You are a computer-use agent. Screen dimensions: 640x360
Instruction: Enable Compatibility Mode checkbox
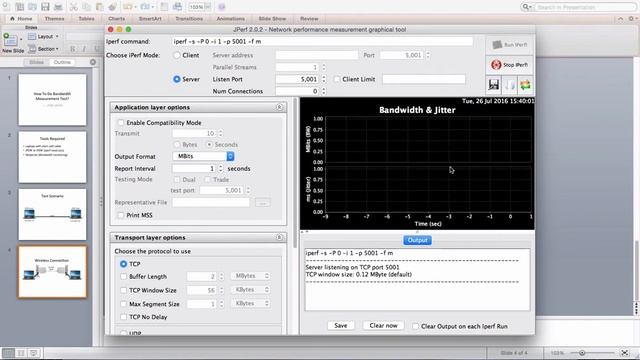(x=121, y=122)
